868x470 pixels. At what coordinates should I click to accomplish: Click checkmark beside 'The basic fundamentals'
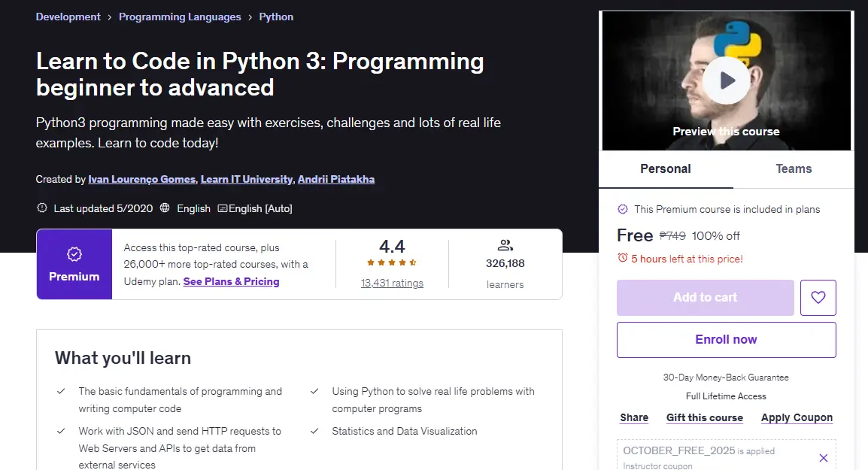(x=61, y=391)
